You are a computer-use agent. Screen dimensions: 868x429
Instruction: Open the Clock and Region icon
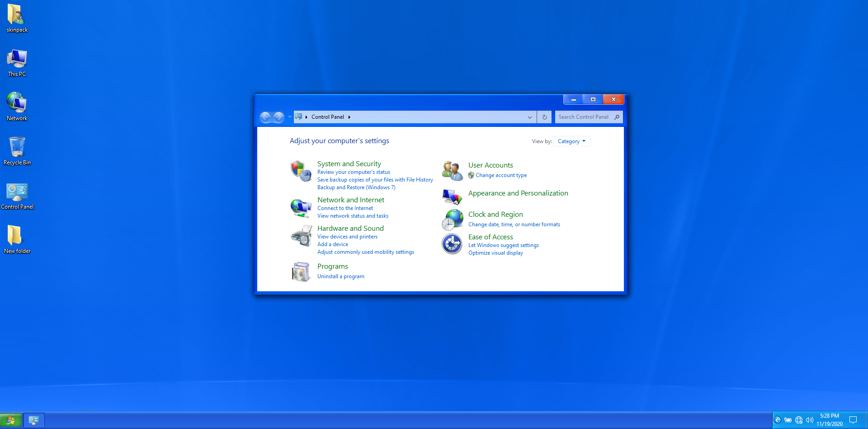coord(452,219)
